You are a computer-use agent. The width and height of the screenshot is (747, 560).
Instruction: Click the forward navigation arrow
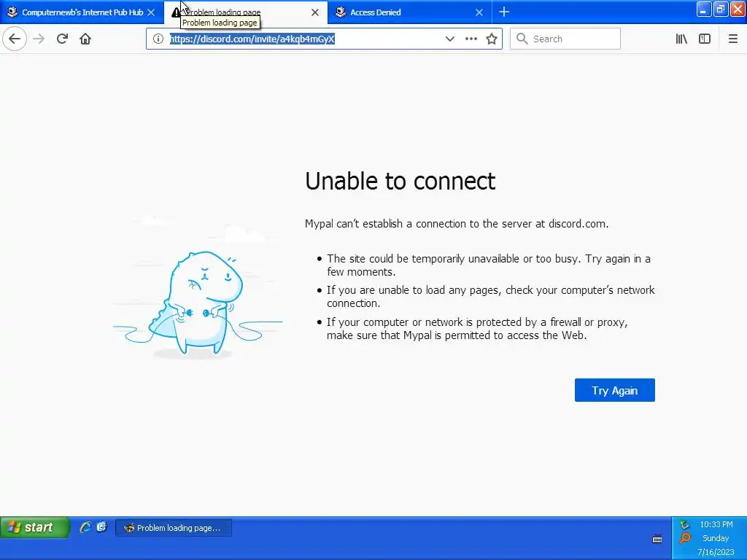coord(39,39)
